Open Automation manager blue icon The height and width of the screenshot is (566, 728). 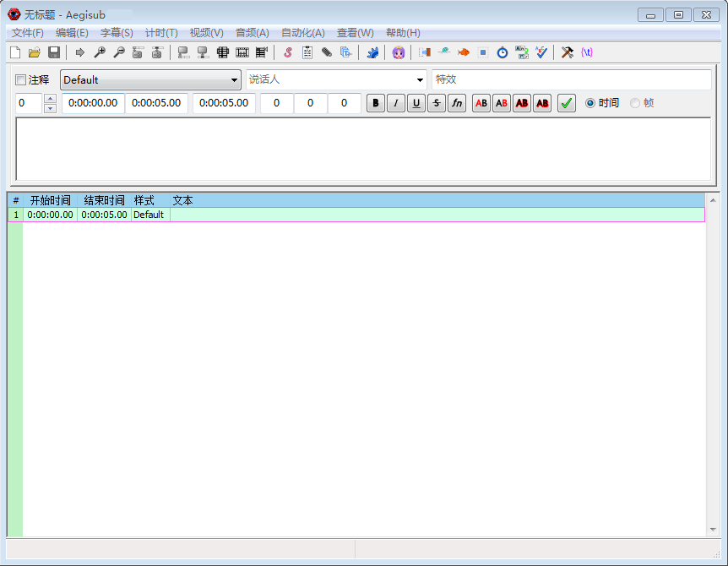click(x=372, y=52)
